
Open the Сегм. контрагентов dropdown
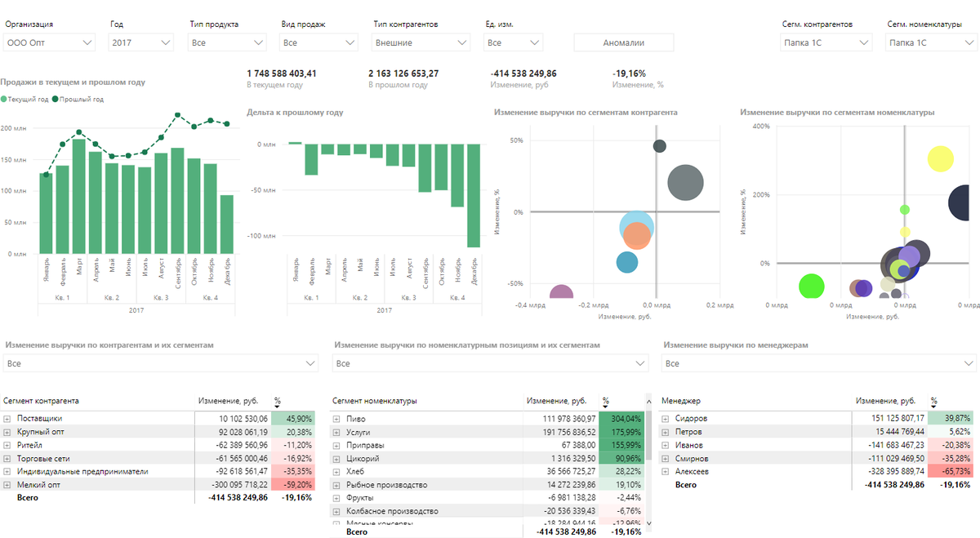(826, 42)
